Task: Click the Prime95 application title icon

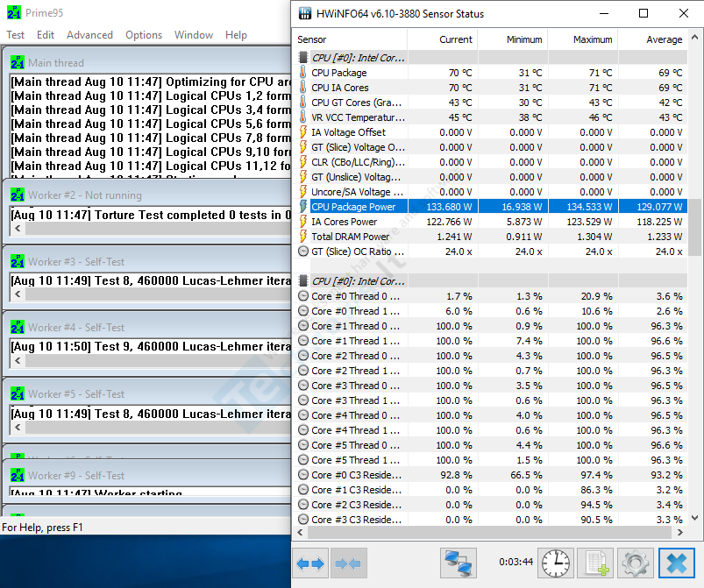Action: click(x=14, y=12)
